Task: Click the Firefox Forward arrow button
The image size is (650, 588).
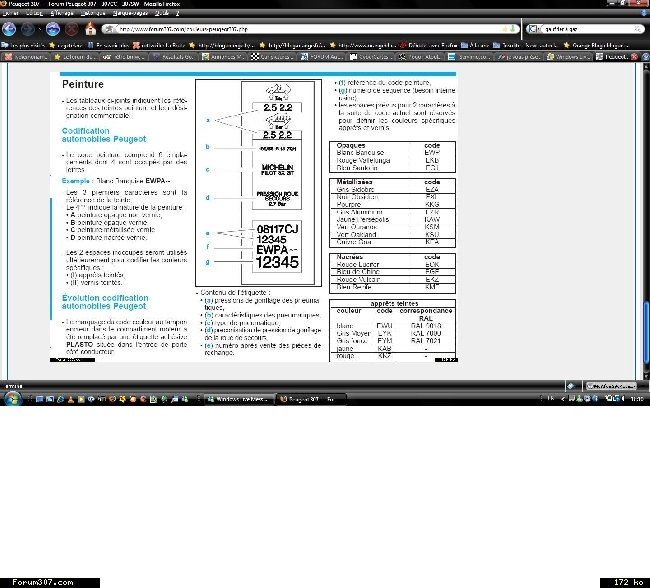Action: [28, 29]
